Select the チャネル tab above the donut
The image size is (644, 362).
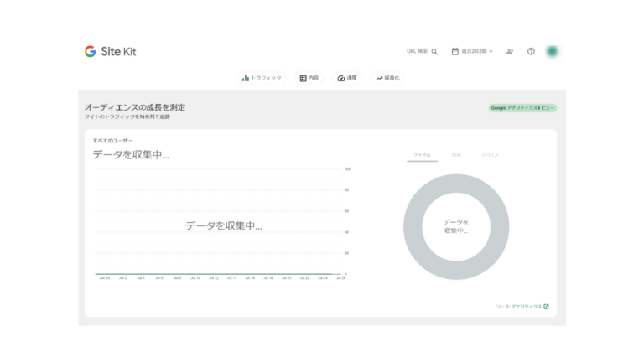click(422, 155)
